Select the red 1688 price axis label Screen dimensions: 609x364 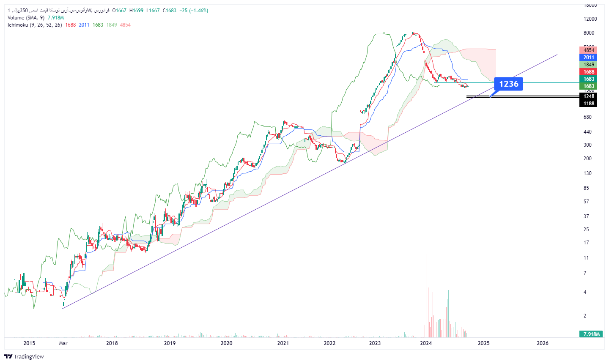[x=588, y=71]
